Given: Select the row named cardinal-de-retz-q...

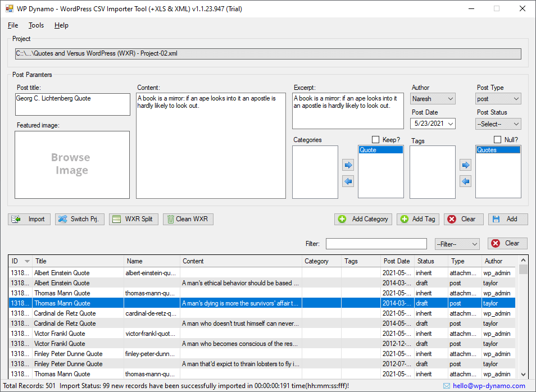Looking at the screenshot, I should pos(262,313).
